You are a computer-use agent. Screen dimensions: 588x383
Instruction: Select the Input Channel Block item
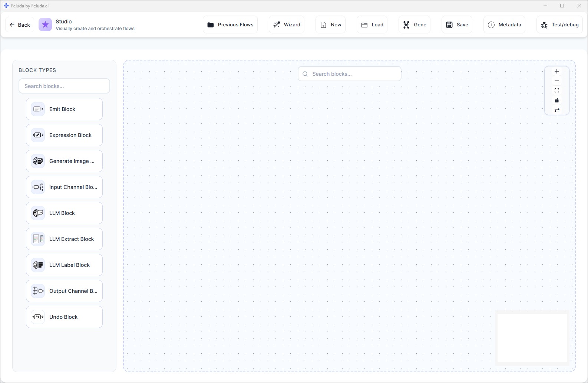[64, 187]
